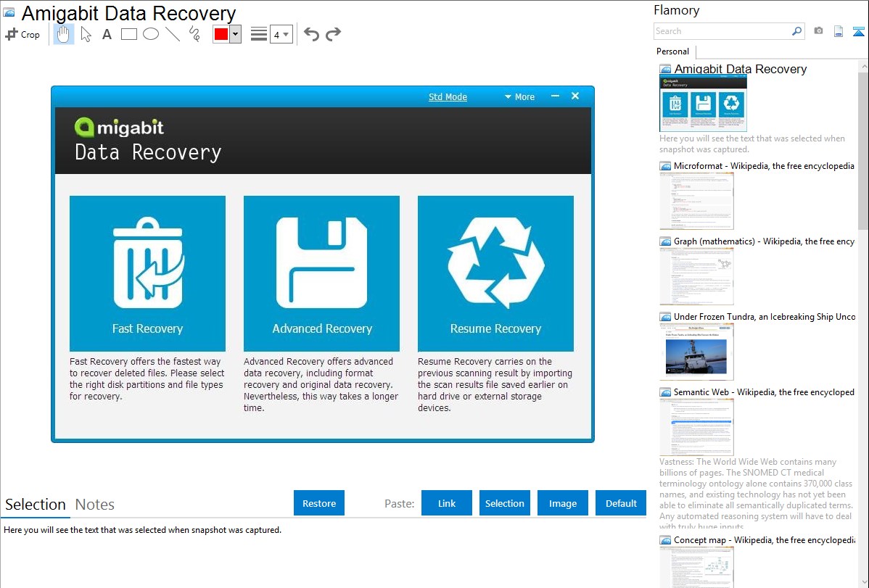Minimize the Amigabit Data Recovery window
The image size is (869, 588).
(x=555, y=96)
